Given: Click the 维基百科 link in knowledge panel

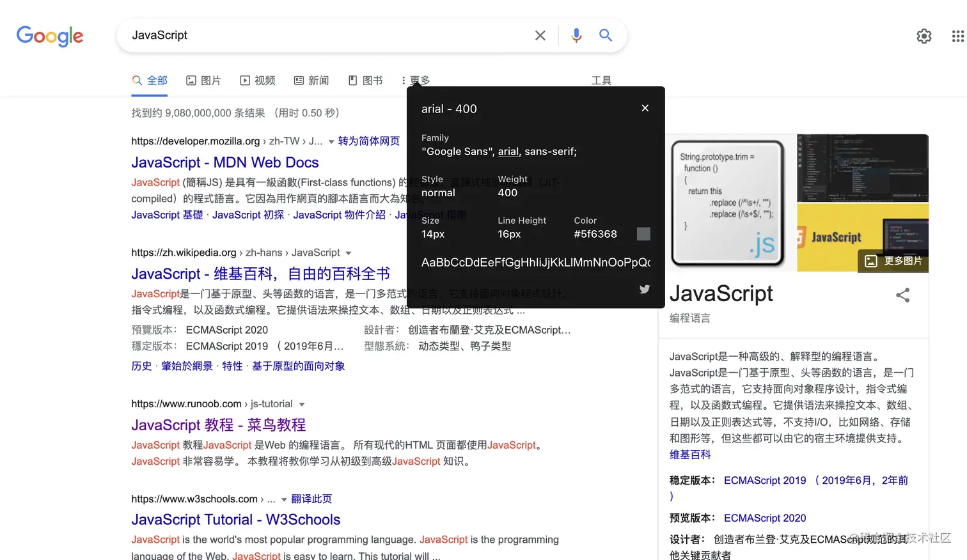Looking at the screenshot, I should [x=690, y=455].
